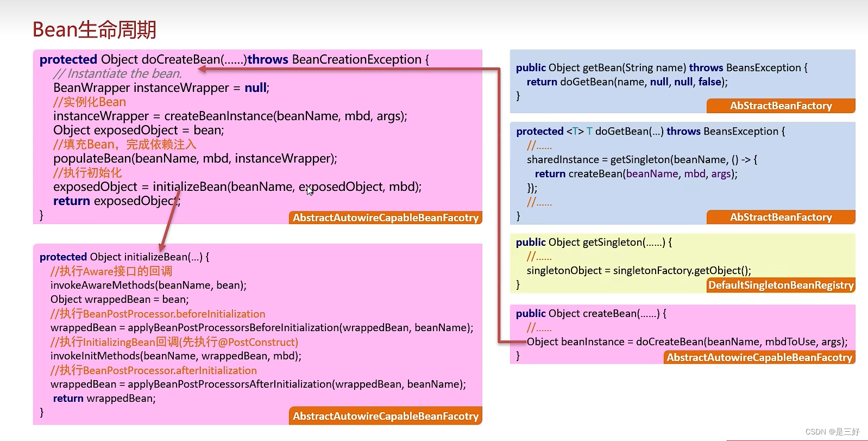The width and height of the screenshot is (868, 441).
Task: Click the "return createBean(beanName, mbd, args);" line
Action: coord(636,173)
